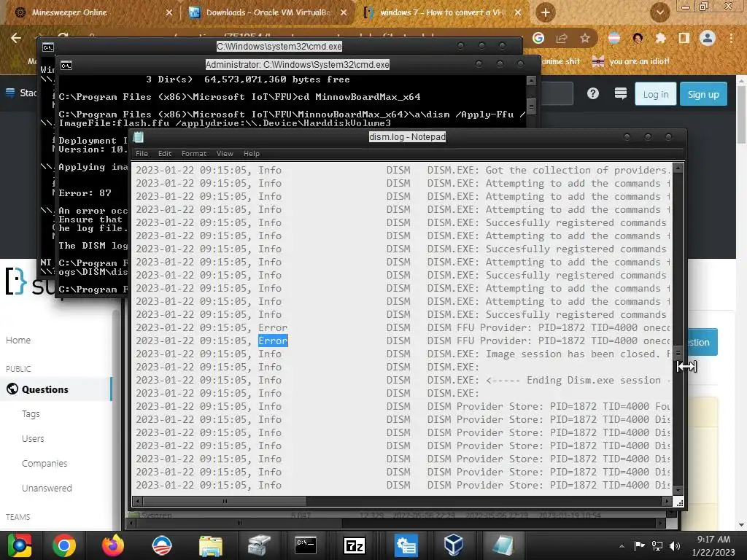Open the toolbox taskbar icon
This screenshot has width=747, height=560.
pyautogui.click(x=259, y=545)
